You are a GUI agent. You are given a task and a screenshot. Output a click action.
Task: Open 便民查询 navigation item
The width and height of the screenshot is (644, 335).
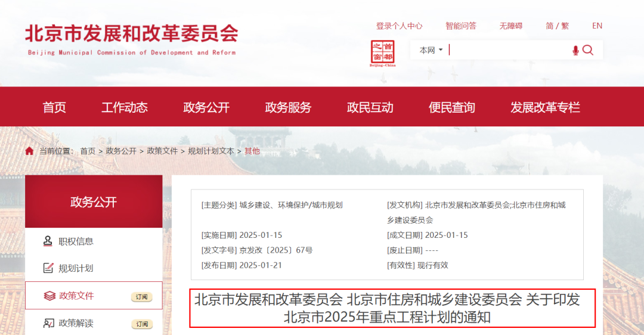pyautogui.click(x=452, y=107)
